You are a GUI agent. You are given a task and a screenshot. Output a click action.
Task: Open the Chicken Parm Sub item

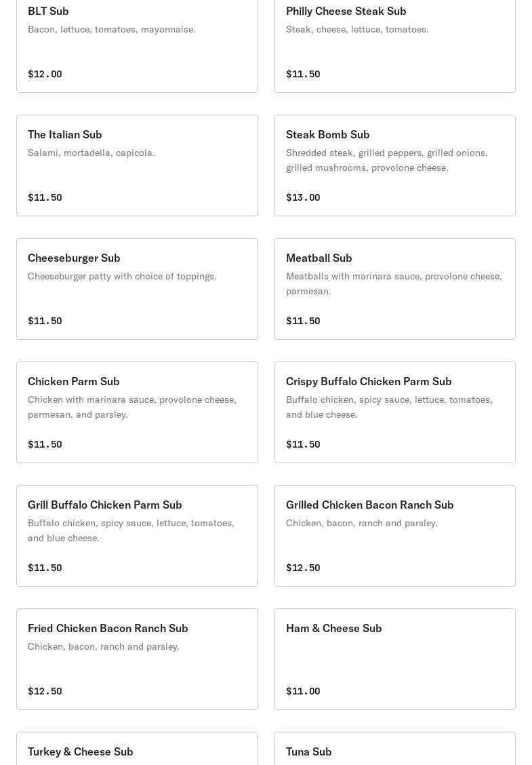(x=137, y=412)
